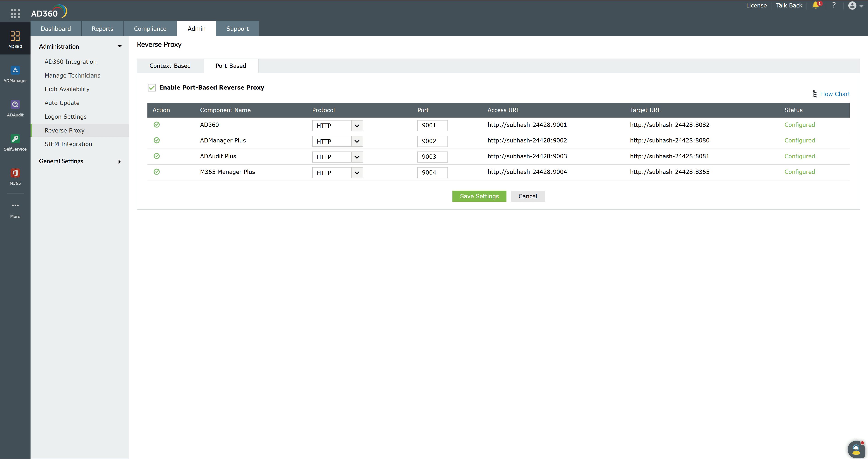Open the user account menu

856,6
